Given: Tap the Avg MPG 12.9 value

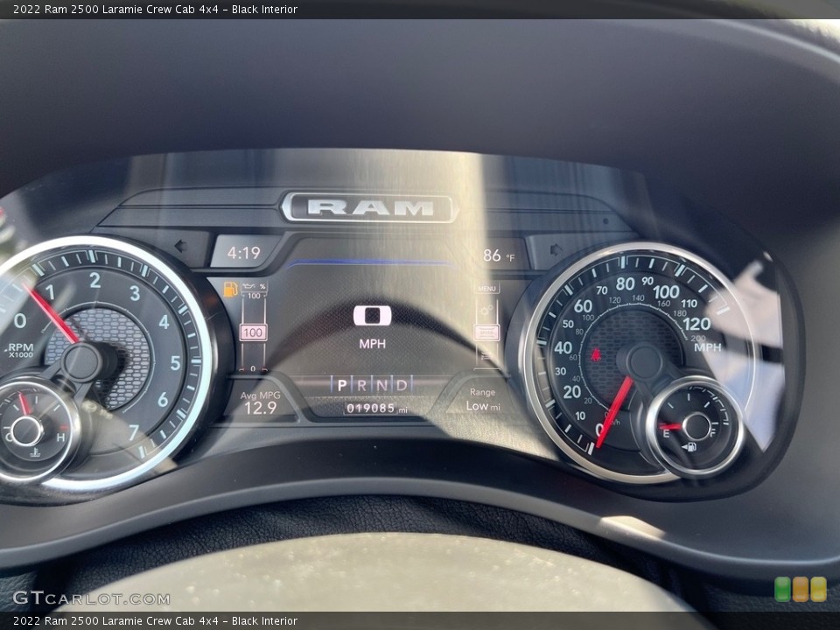Looking at the screenshot, I should click(260, 402).
